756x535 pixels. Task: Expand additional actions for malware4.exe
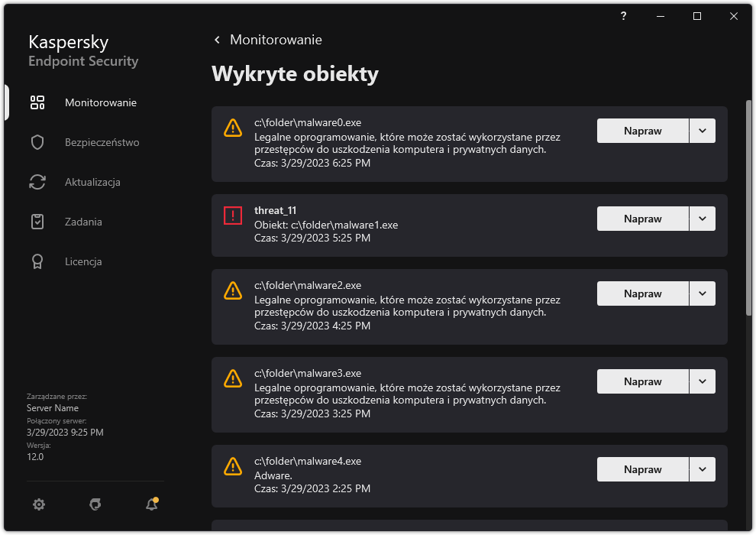702,469
